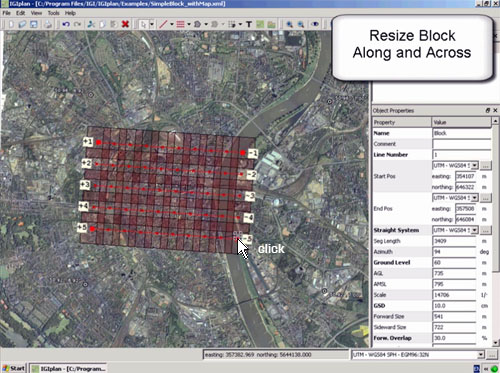
Task: Click the Name value field 'Block'
Action: [462, 133]
